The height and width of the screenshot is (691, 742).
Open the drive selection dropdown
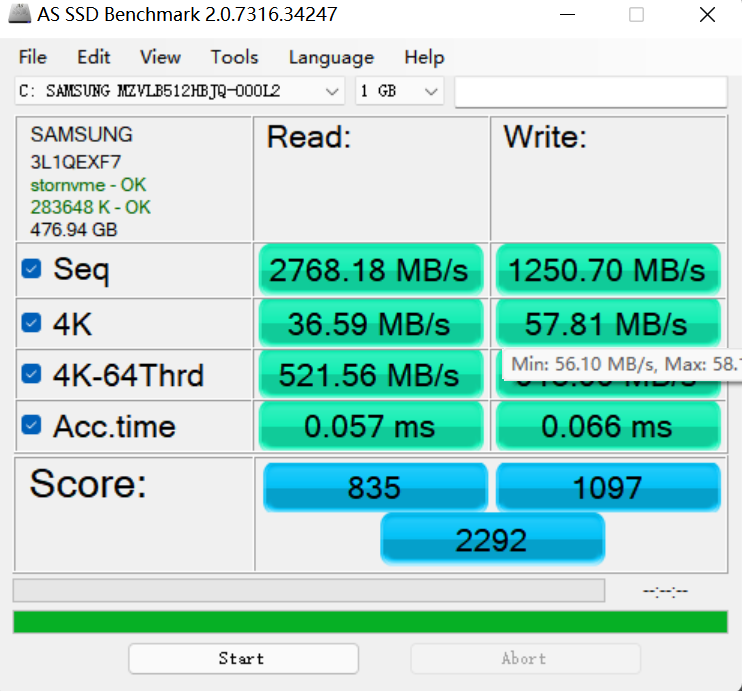click(x=179, y=91)
